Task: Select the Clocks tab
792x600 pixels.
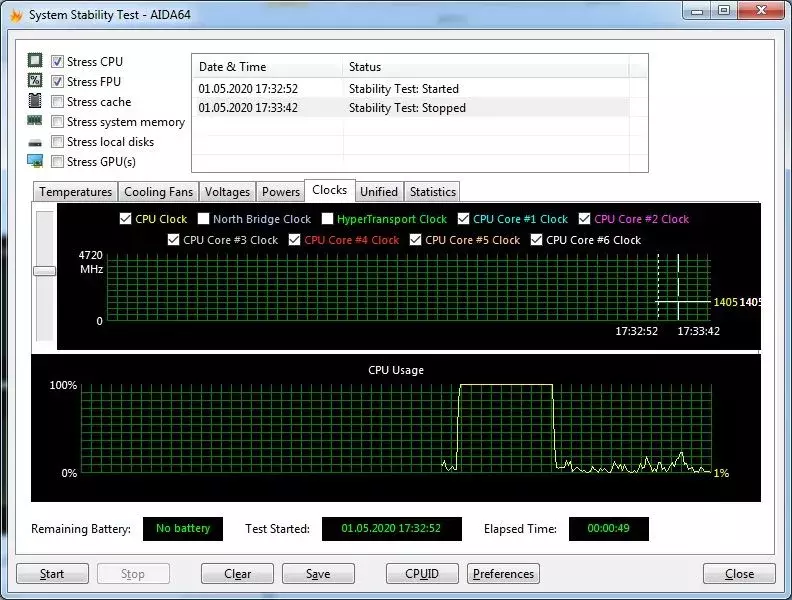Action: (x=329, y=190)
